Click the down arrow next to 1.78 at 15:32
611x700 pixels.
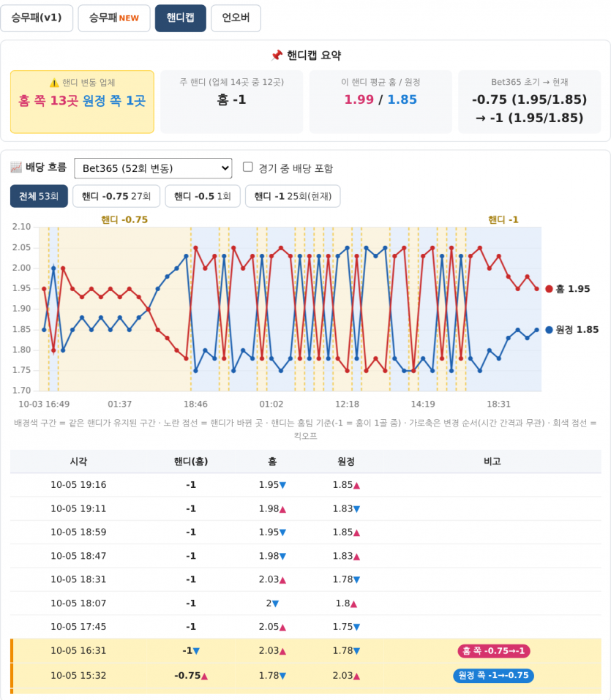pos(282,676)
